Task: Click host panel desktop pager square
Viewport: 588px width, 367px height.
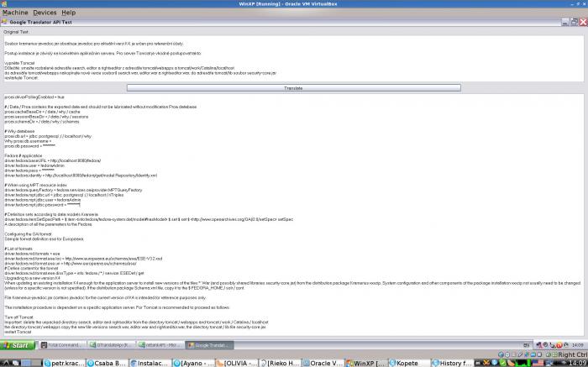Action: point(25,363)
